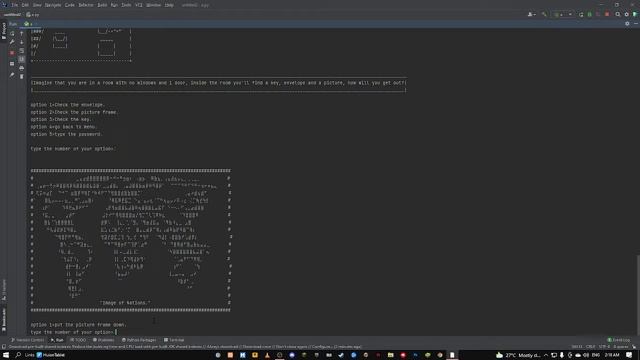Click the rerun icon in top toolbar
The width and height of the screenshot is (640, 360).
point(581,14)
